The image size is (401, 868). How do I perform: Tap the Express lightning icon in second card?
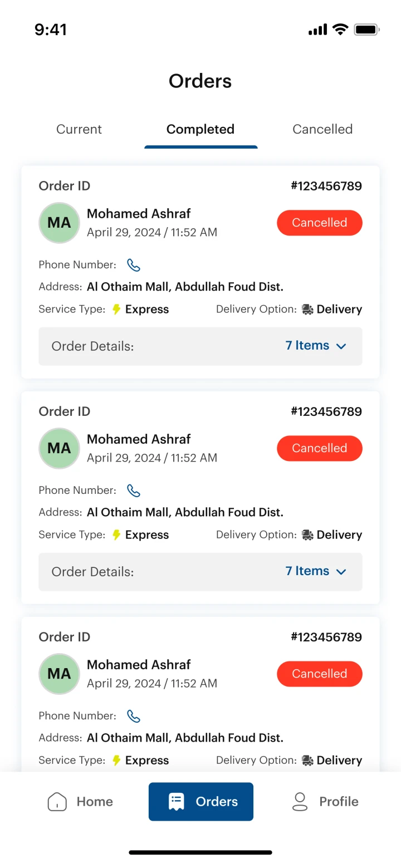pyautogui.click(x=116, y=535)
